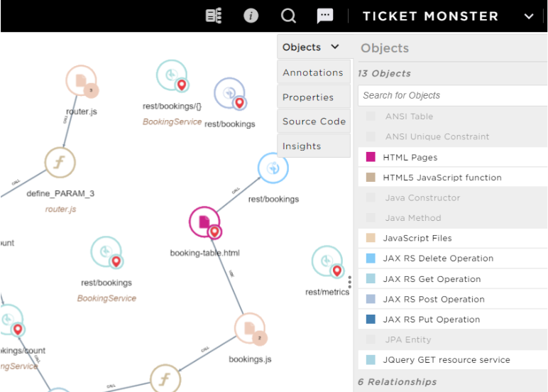548x392 pixels.
Task: Select the blue rest/bookings Delete node
Action: tap(273, 168)
